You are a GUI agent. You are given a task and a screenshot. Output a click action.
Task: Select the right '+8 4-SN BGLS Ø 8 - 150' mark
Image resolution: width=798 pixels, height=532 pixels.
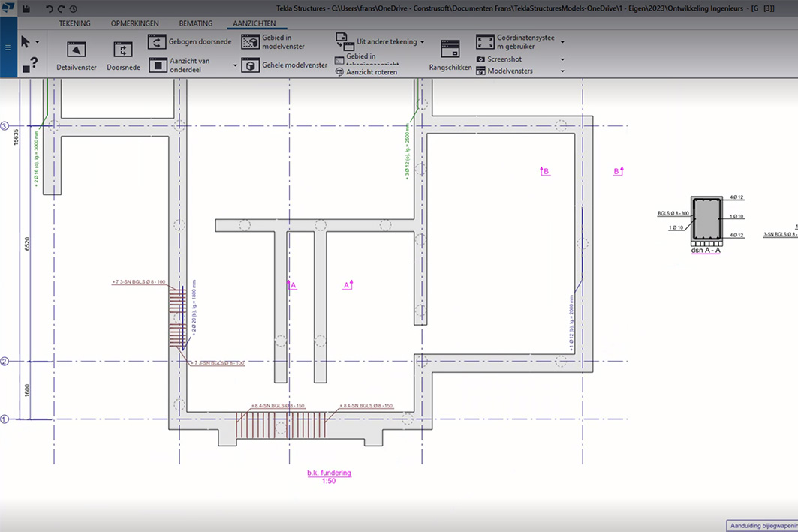[366, 406]
